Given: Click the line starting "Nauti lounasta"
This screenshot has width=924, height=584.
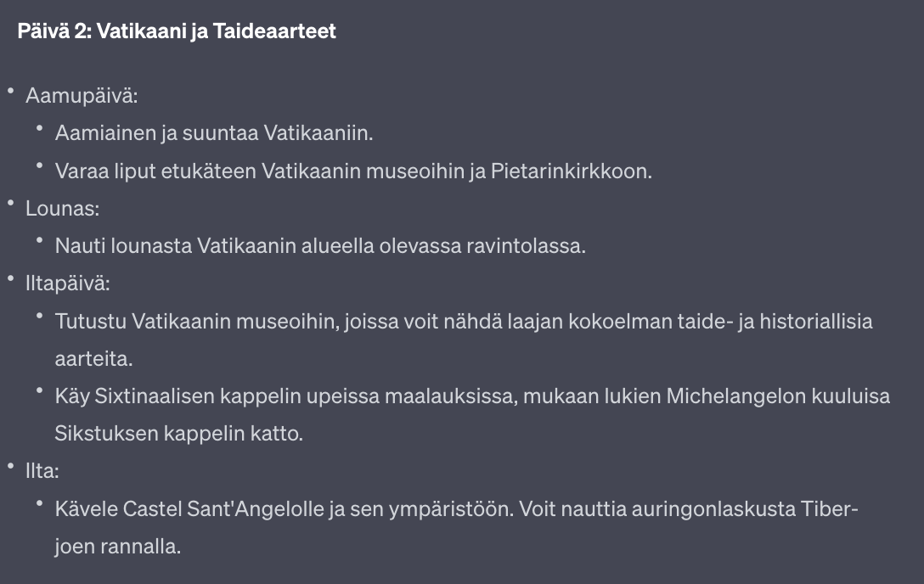Looking at the screenshot, I should [320, 246].
